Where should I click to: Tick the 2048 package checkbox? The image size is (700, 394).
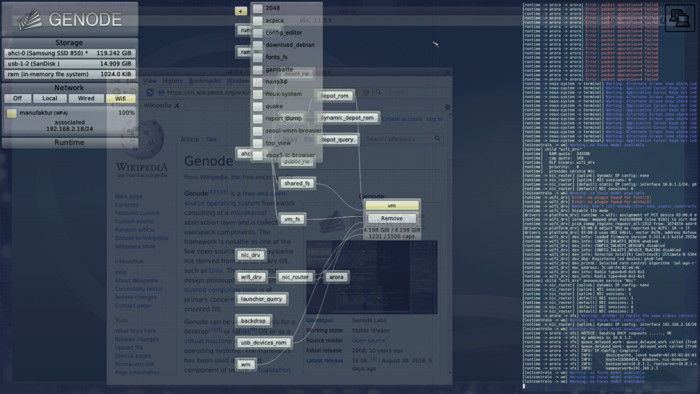pyautogui.click(x=258, y=8)
